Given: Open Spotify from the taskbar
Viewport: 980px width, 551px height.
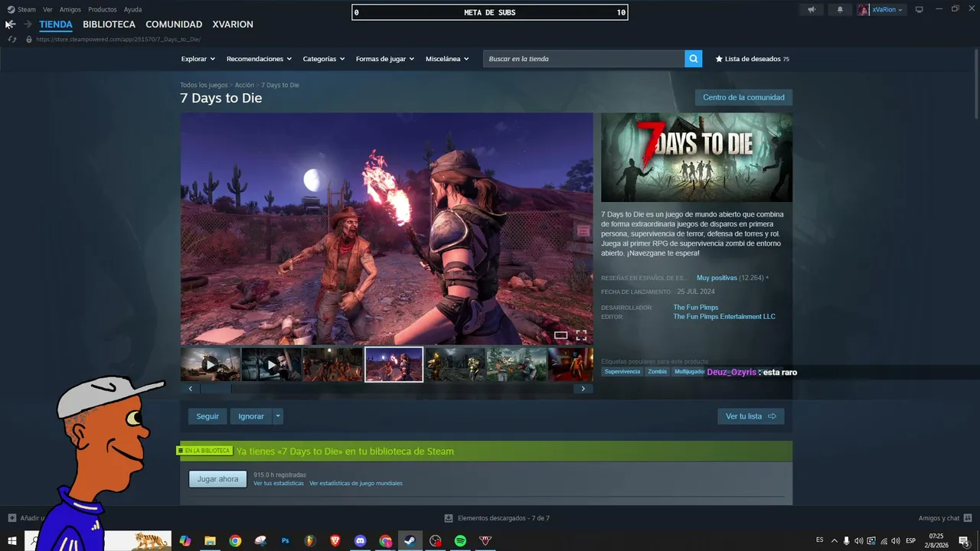Looking at the screenshot, I should click(x=460, y=540).
